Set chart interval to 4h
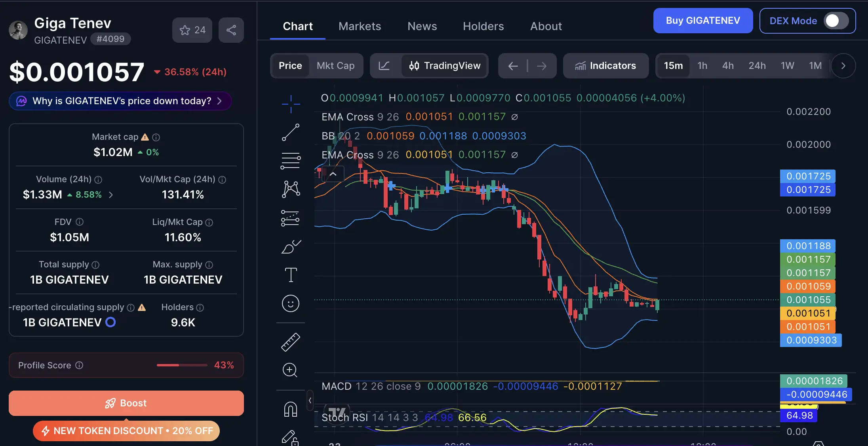This screenshot has width=868, height=446. [x=728, y=66]
